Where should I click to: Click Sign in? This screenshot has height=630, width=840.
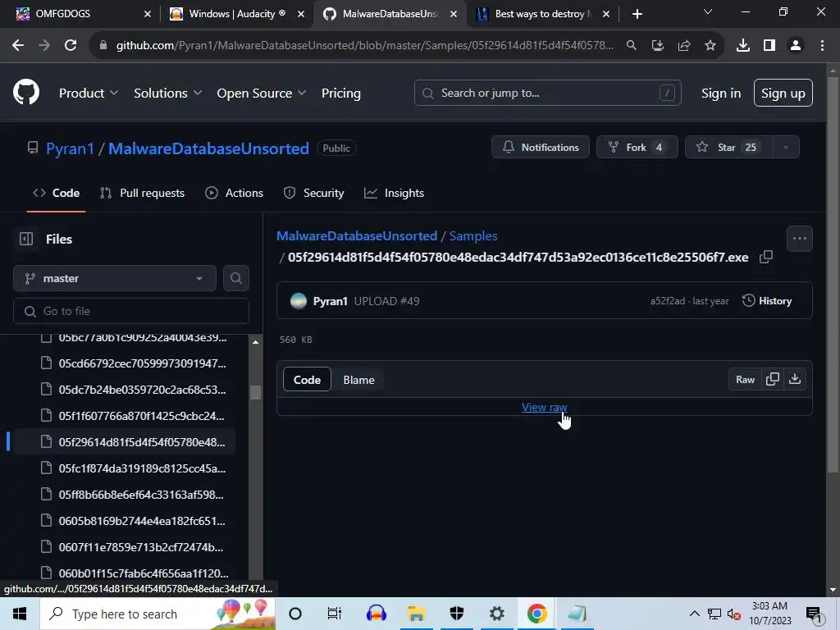click(721, 94)
